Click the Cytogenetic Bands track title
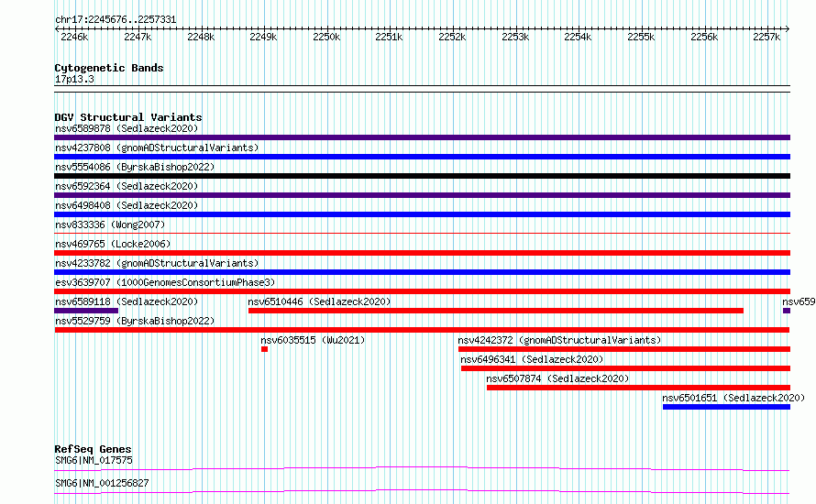This screenshot has width=816, height=504. 109,68
